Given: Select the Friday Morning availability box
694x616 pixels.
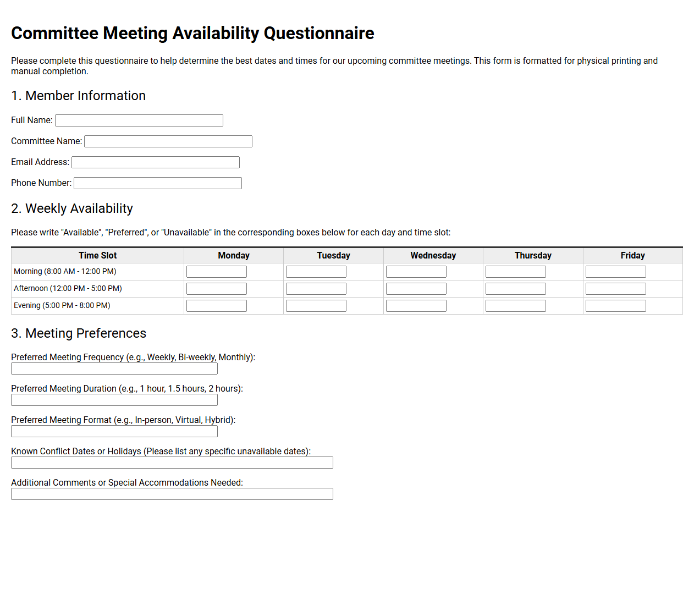Looking at the screenshot, I should 616,272.
